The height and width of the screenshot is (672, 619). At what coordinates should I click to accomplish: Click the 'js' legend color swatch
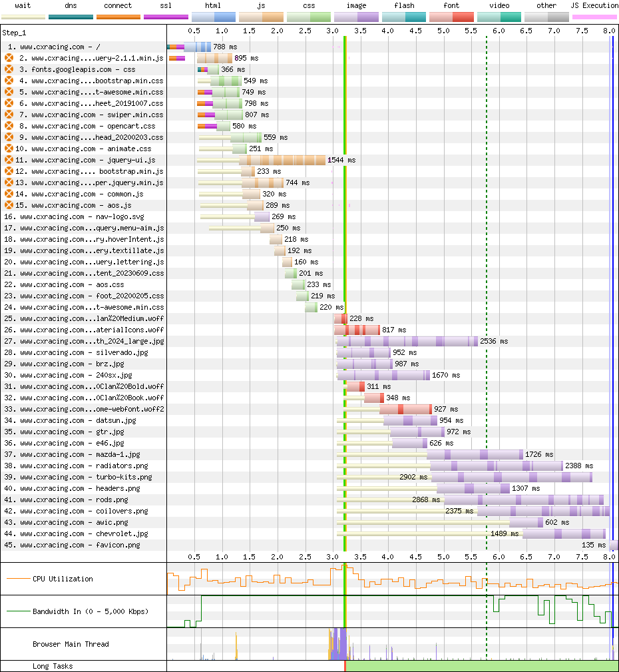tap(261, 17)
